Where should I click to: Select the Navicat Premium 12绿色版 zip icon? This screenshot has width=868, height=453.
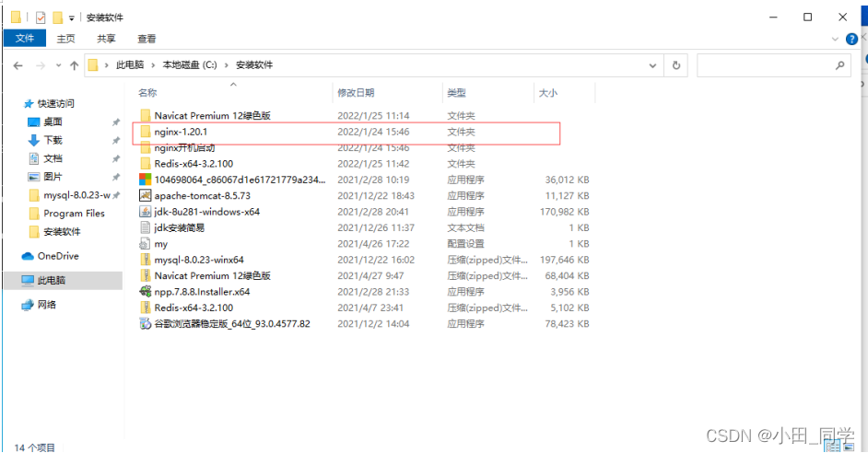[x=145, y=275]
